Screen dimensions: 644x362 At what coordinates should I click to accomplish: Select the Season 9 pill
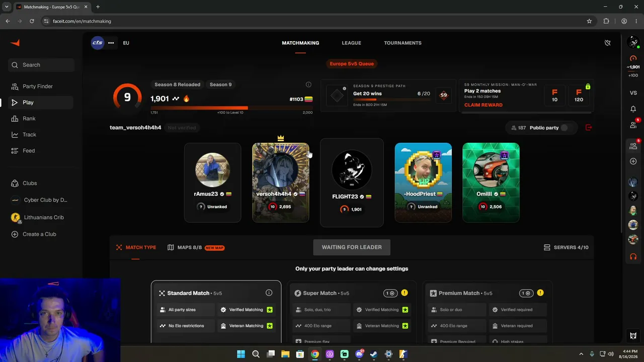tap(221, 84)
